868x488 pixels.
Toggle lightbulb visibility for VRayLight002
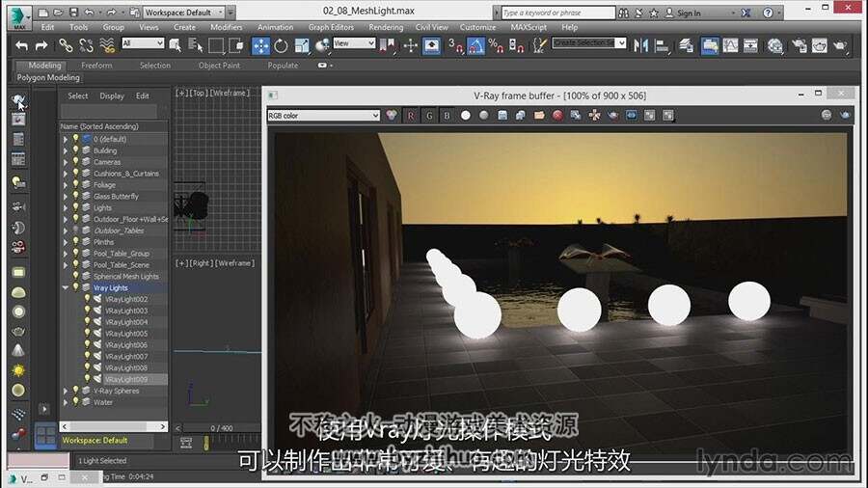pyautogui.click(x=87, y=299)
